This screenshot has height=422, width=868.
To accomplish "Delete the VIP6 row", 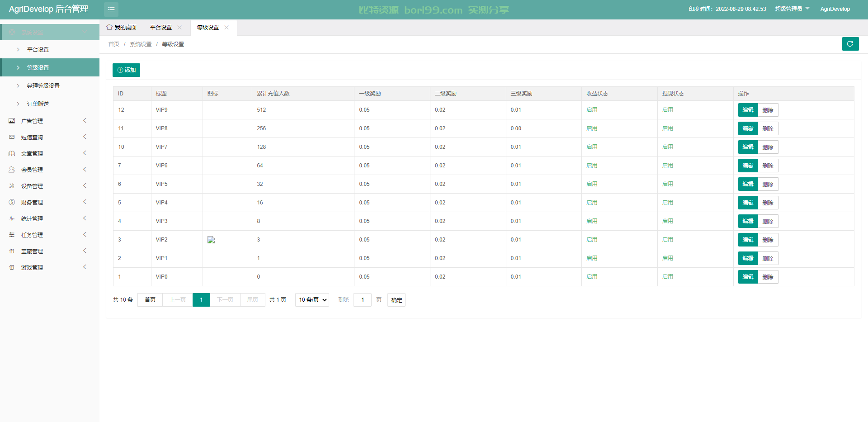I will (768, 166).
